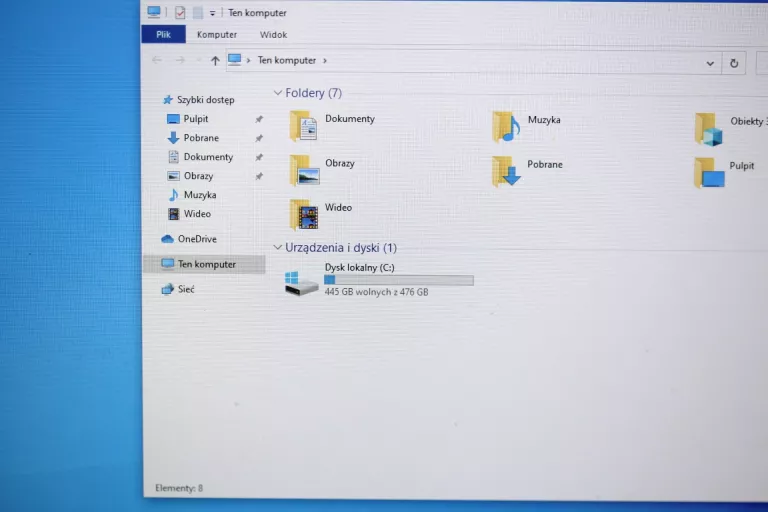Select the Muzyka folder icon in main pane

(505, 127)
